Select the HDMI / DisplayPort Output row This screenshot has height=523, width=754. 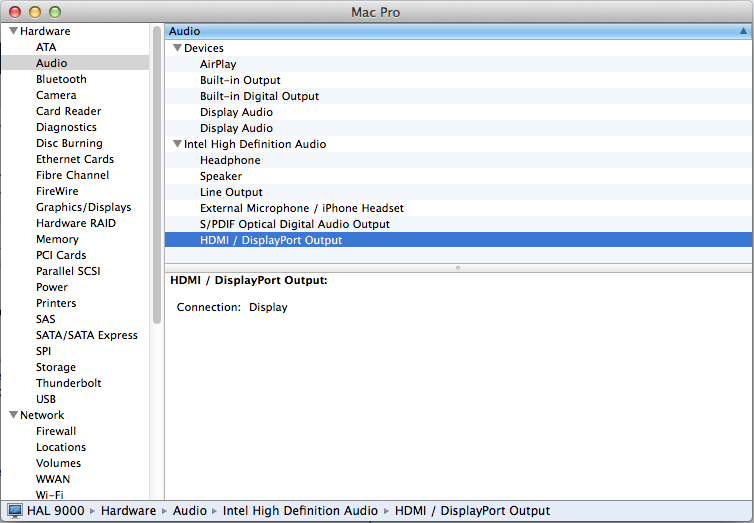pos(459,240)
